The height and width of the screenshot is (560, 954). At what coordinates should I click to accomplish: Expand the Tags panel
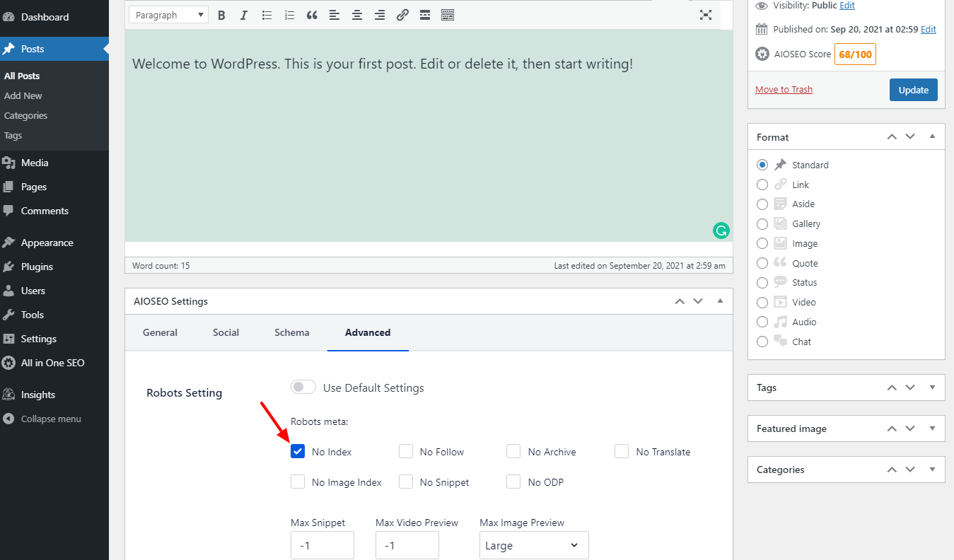[932, 387]
